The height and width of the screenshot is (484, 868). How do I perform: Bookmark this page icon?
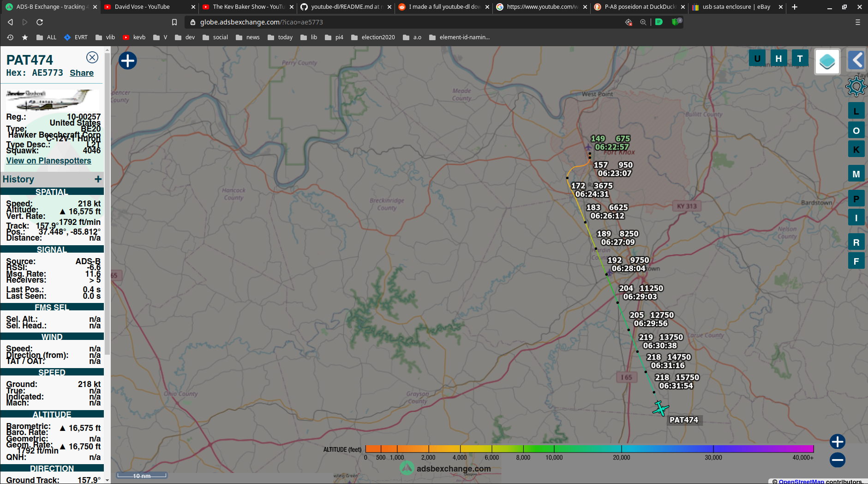pyautogui.click(x=174, y=22)
